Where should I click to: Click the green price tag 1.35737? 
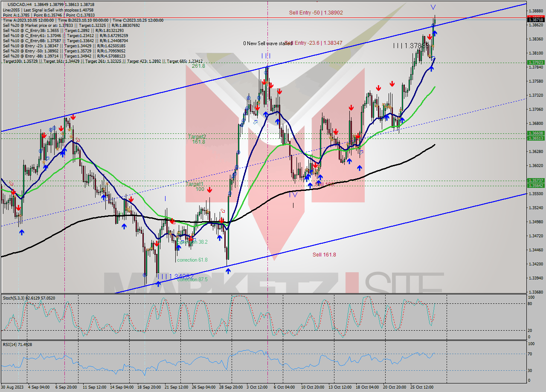tap(536, 180)
